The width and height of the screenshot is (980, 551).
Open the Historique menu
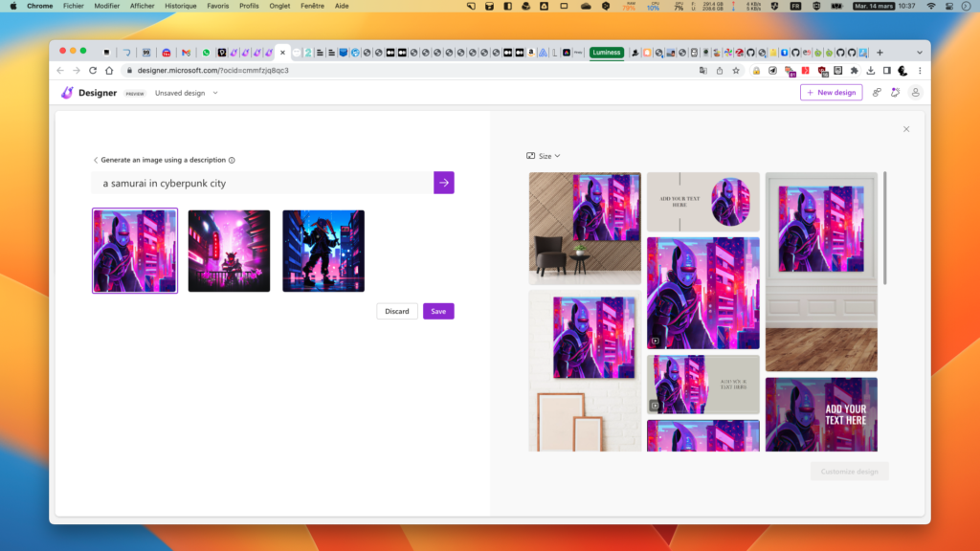pyautogui.click(x=180, y=6)
